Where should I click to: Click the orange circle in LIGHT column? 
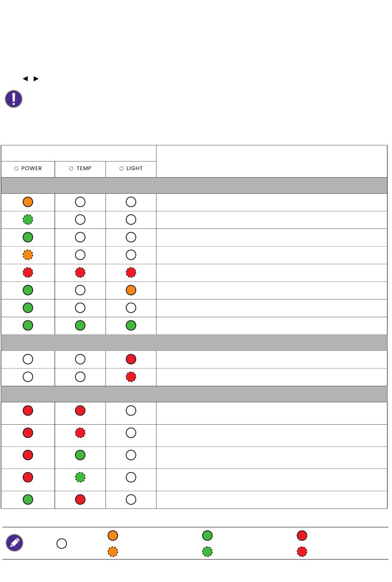click(x=131, y=290)
